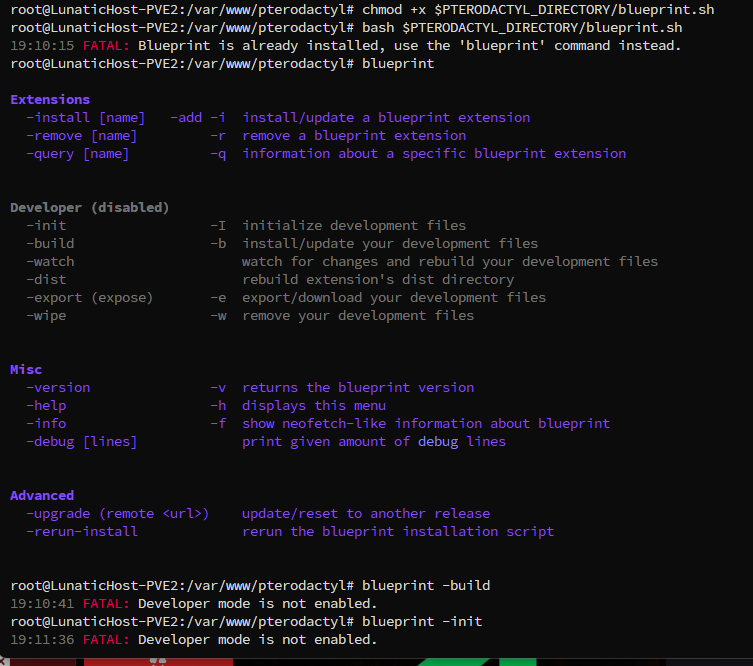This screenshot has width=753, height=666.
Task: Click the '-install [name]' option
Action: point(85,118)
